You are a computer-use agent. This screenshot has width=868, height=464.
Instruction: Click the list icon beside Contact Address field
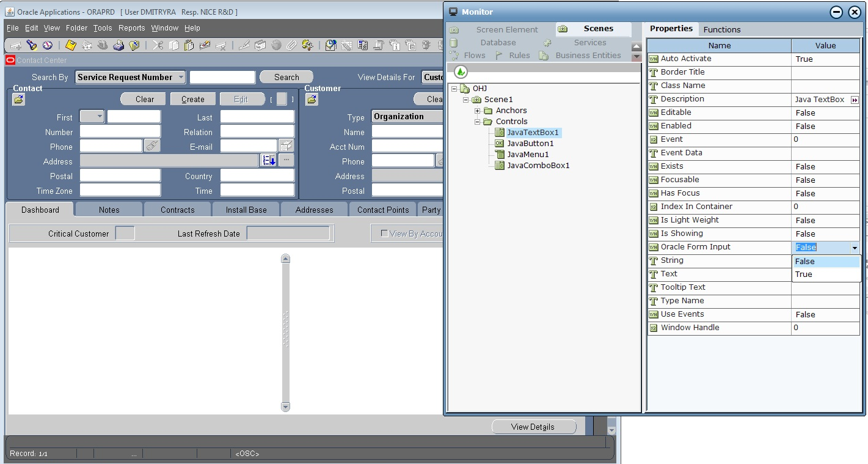coord(269,161)
